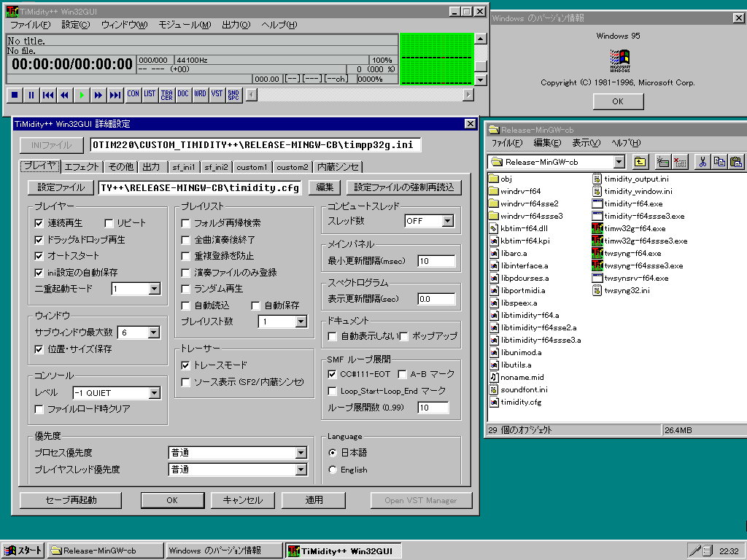Enable ランダム再生 checkbox
This screenshot has height=560, width=747.
tap(186, 289)
